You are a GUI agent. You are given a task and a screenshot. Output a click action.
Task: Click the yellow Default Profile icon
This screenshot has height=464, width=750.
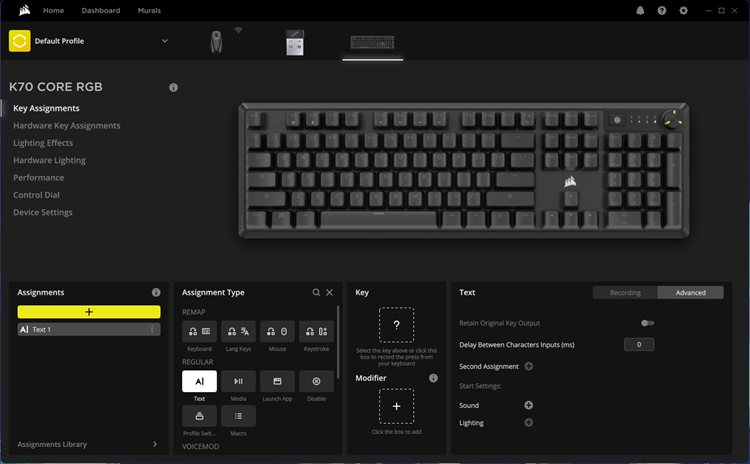click(20, 41)
